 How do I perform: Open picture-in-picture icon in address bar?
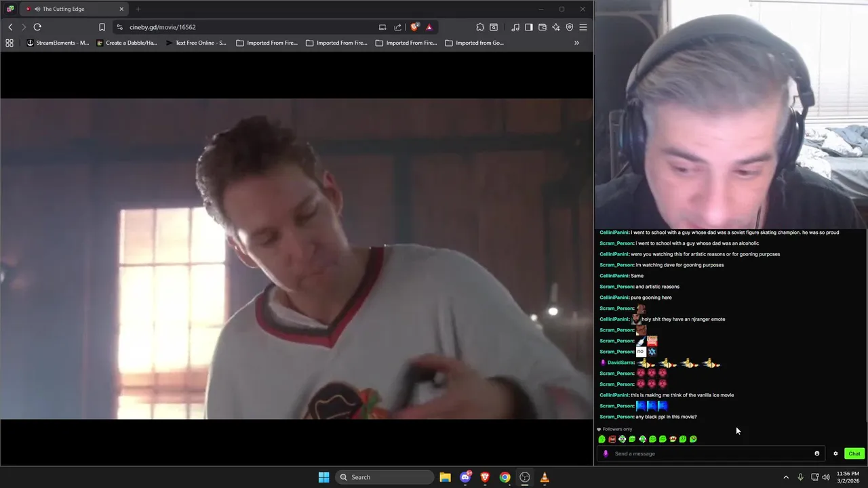tap(382, 27)
